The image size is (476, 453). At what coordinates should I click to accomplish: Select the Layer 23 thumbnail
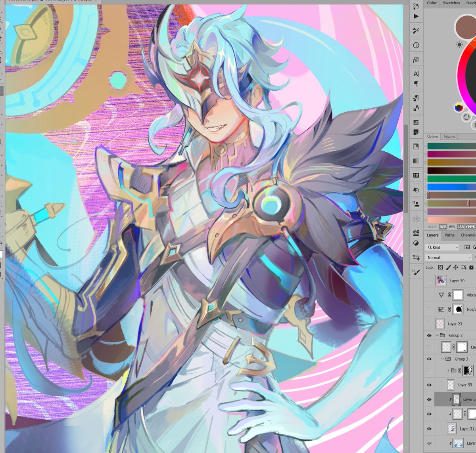tap(440, 324)
